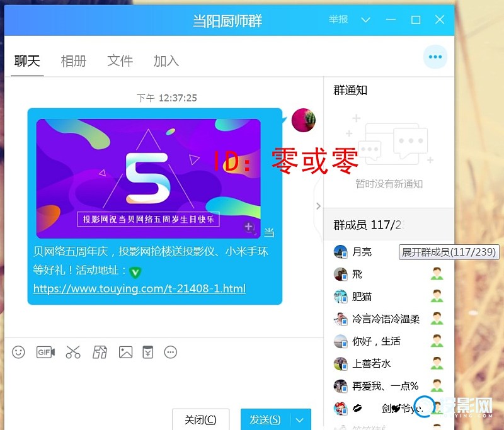This screenshot has width=504, height=430.
Task: Switch to the 加入 tab
Action: coord(166,61)
